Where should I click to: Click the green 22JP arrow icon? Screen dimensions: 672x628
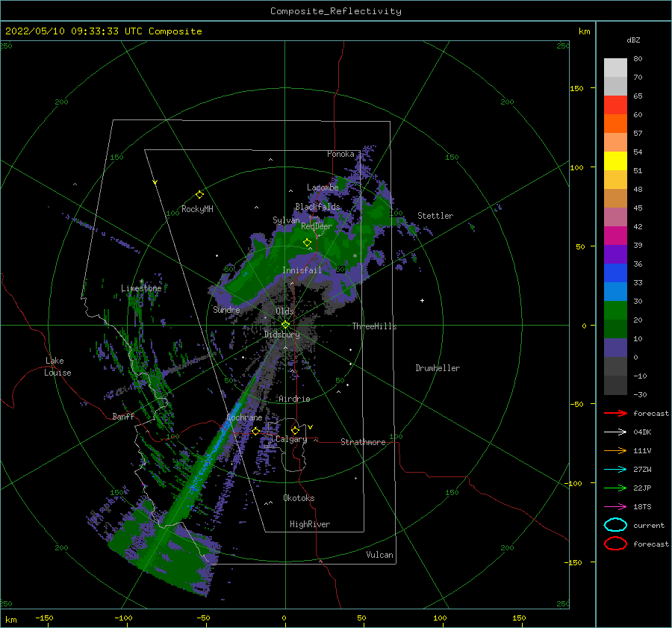pyautogui.click(x=615, y=488)
